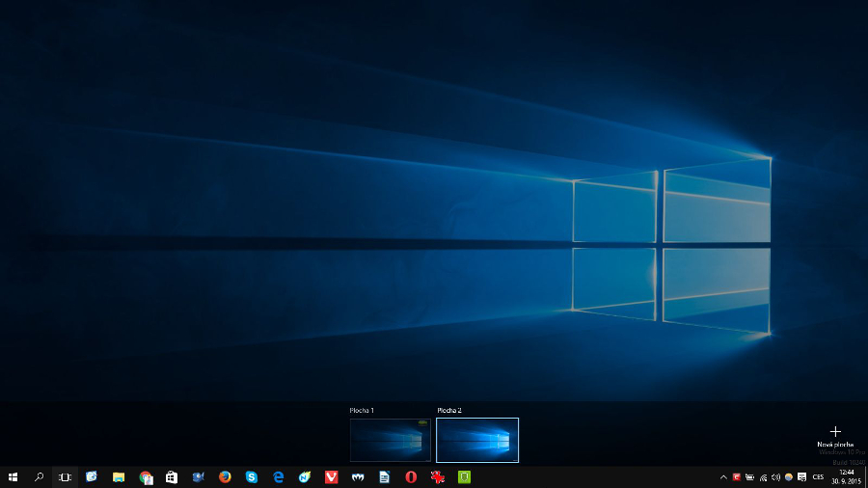Screen dimensions: 868x488
Task: Open Skype from the taskbar
Action: tap(252, 476)
